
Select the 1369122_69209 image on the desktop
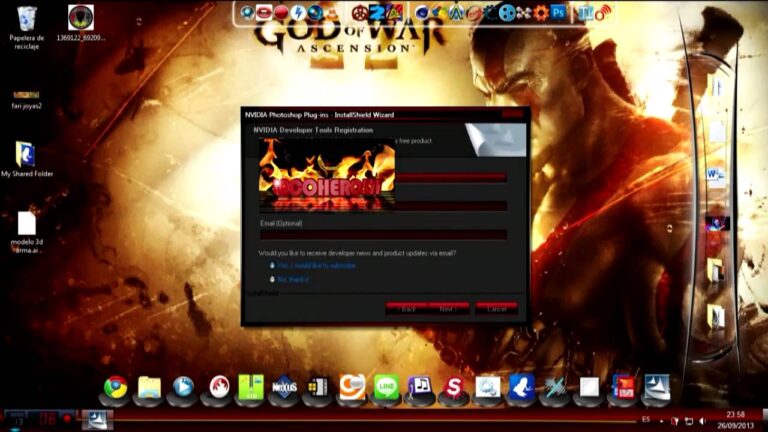tap(81, 23)
